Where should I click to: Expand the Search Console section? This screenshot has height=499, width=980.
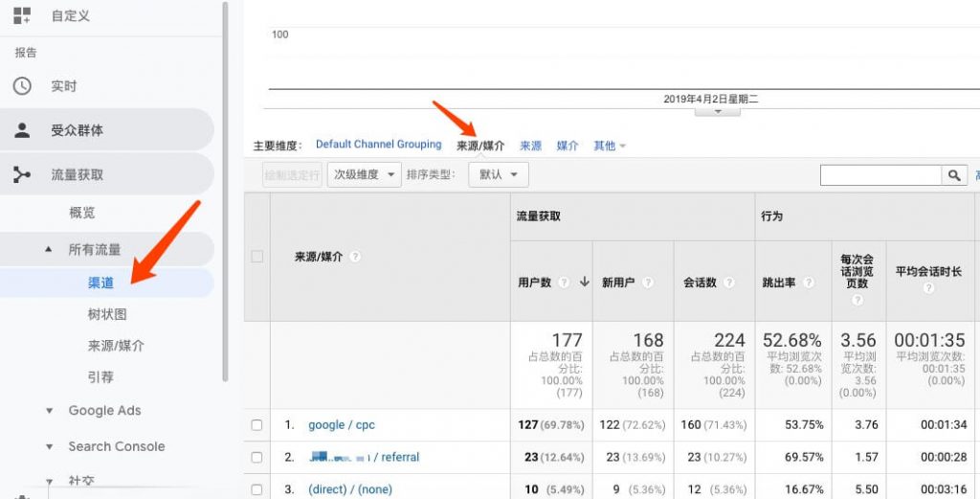[x=49, y=447]
